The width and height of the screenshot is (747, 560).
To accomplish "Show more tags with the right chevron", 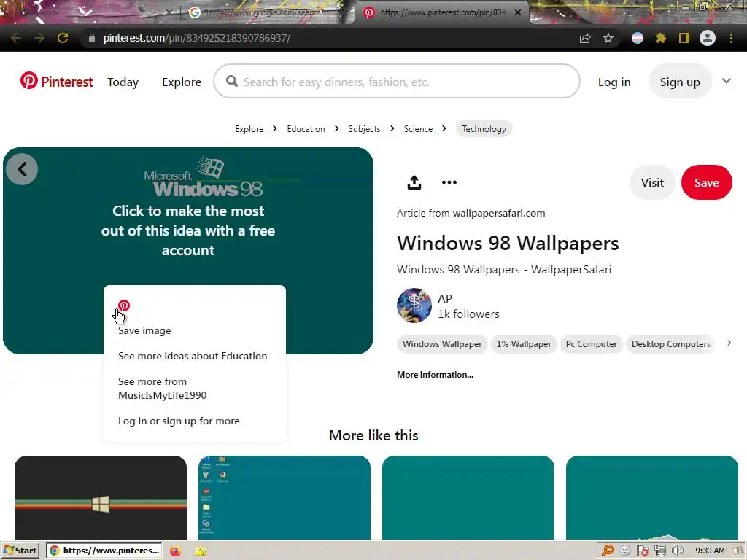I will (x=729, y=343).
